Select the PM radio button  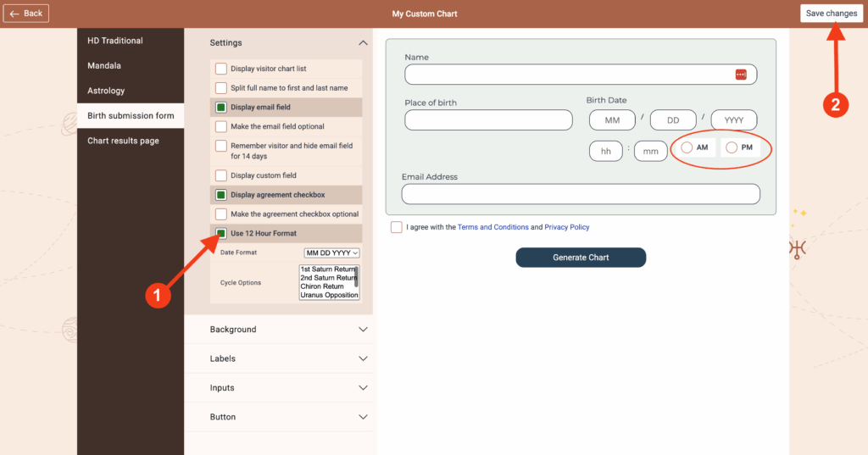[x=732, y=147]
